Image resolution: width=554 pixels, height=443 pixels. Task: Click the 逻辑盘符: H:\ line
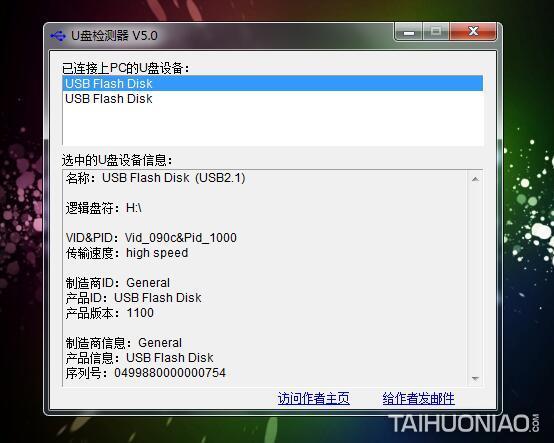pos(104,208)
